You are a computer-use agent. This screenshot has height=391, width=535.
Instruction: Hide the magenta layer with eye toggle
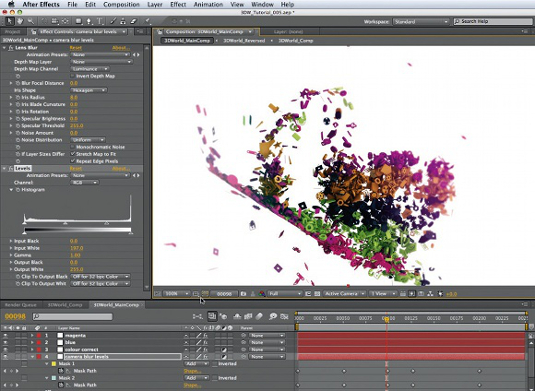click(5, 335)
